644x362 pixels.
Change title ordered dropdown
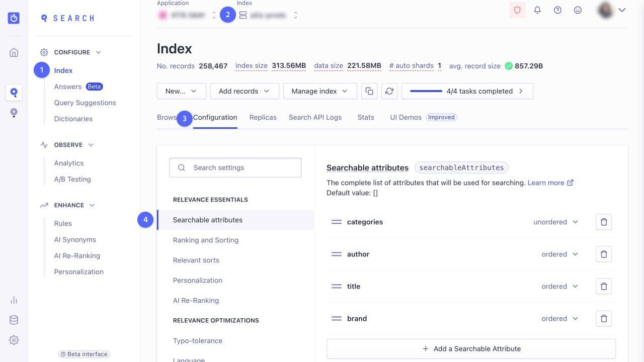559,286
